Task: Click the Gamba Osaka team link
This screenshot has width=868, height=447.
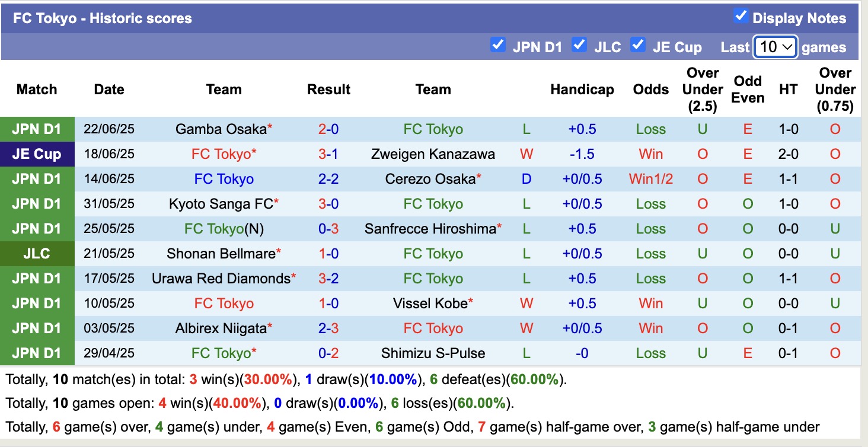Action: 220,129
